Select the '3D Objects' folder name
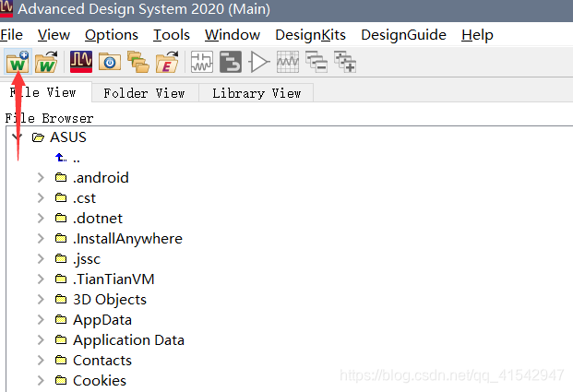 [x=110, y=299]
